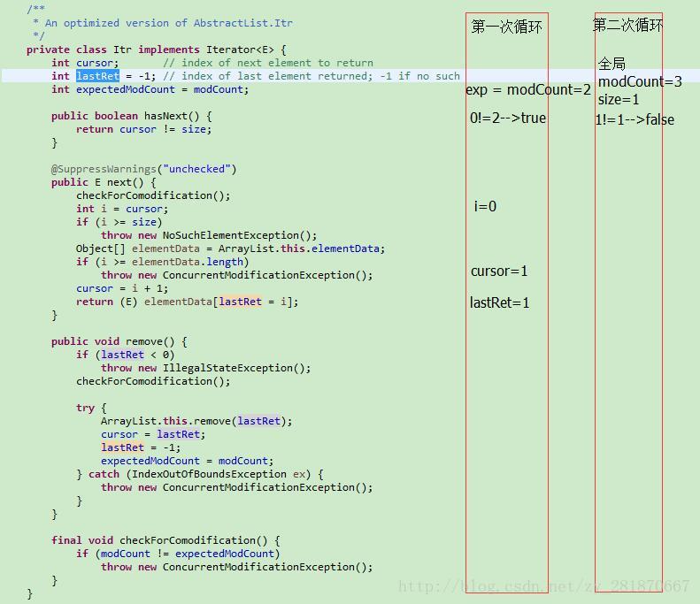
Task: Click the "Object[] elementData = ArrayList.this.elementData;" line
Action: (230, 248)
